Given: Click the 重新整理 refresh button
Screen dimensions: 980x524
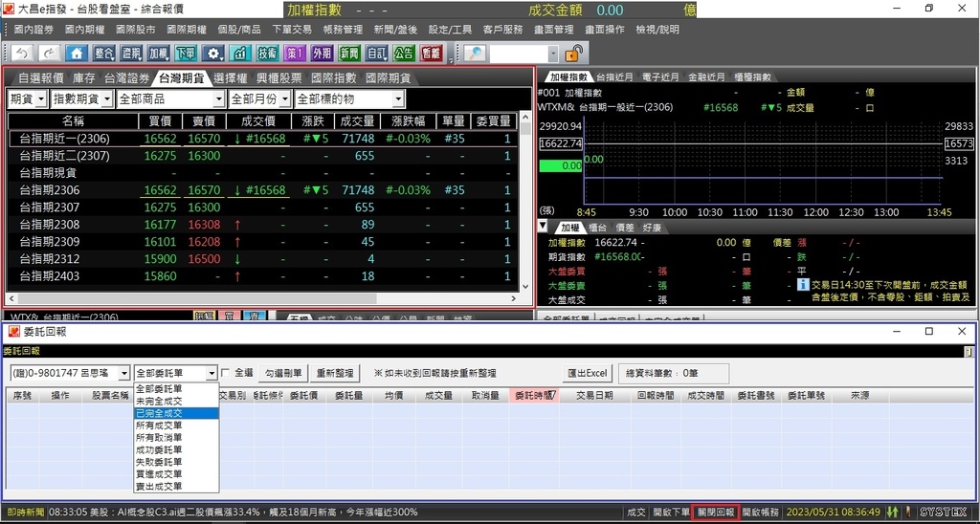Looking at the screenshot, I should [x=335, y=374].
